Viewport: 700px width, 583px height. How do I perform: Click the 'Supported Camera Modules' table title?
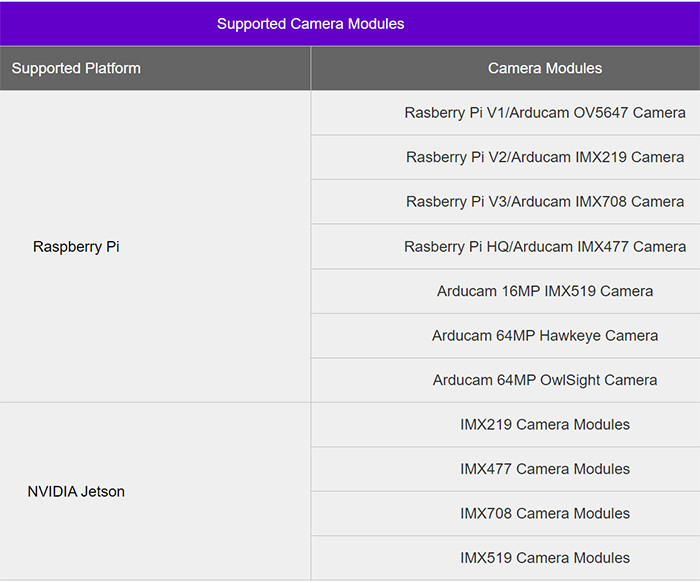coord(310,23)
